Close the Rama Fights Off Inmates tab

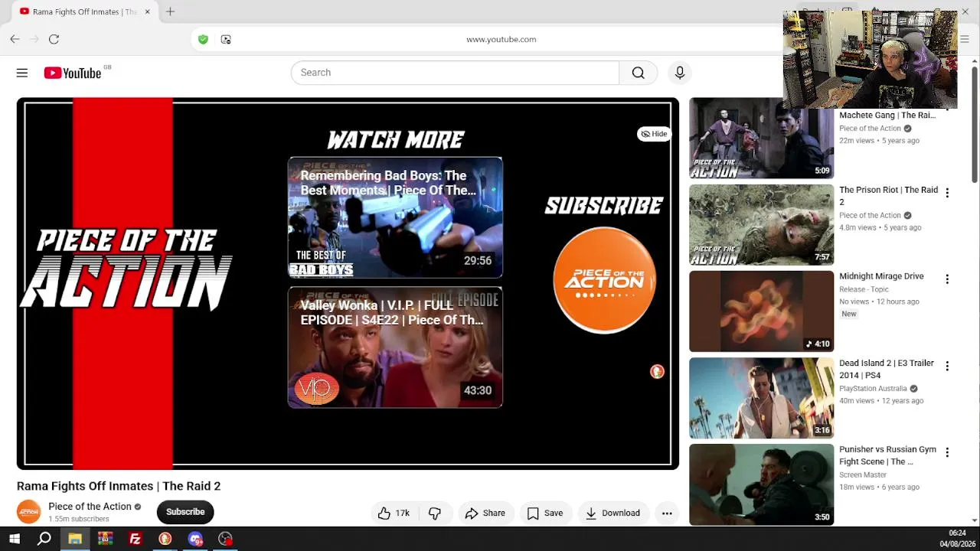click(x=147, y=11)
